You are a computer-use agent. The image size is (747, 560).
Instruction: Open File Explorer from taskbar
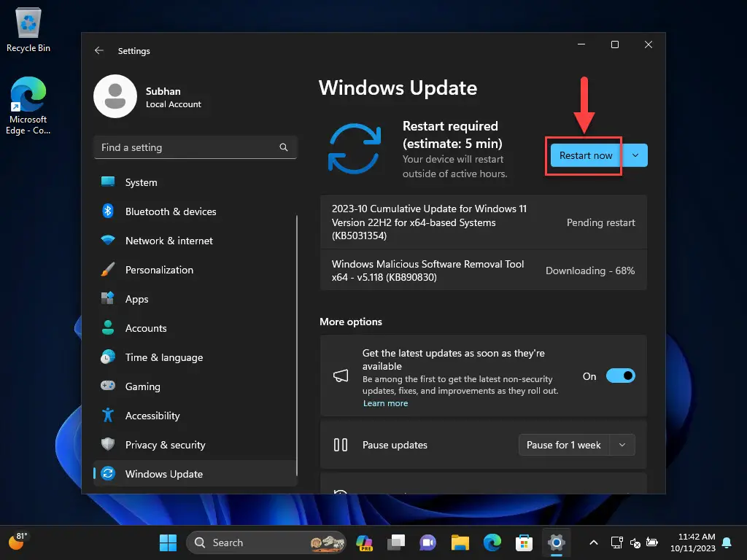point(460,542)
